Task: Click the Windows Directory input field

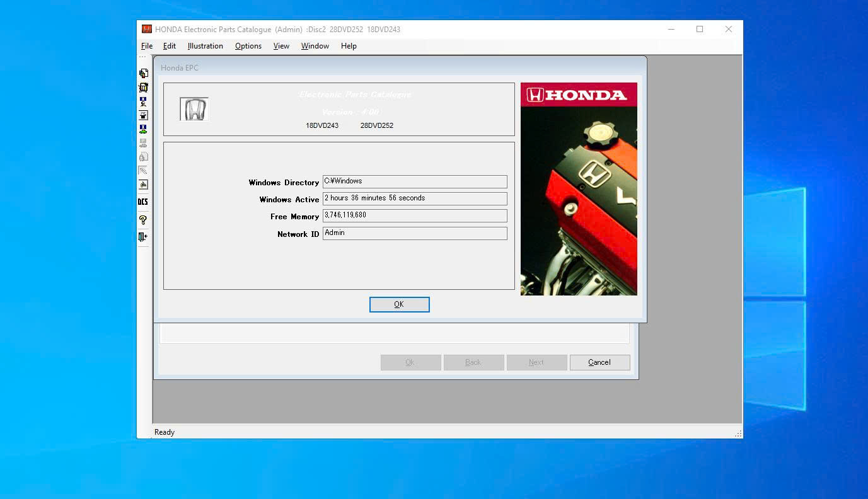Action: point(414,181)
